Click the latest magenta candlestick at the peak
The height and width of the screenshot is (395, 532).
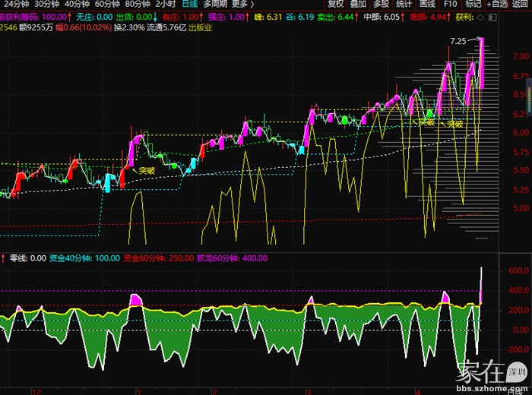coord(483,61)
